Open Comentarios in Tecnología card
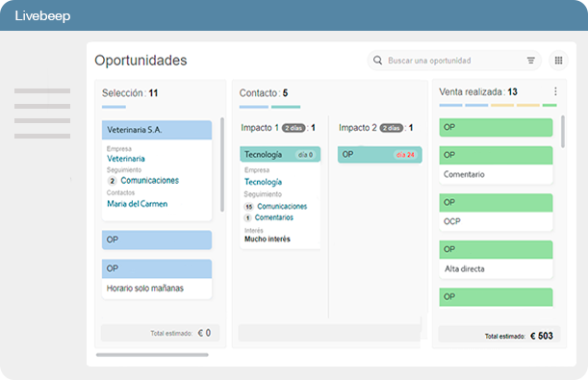This screenshot has width=588, height=380. pyautogui.click(x=274, y=217)
